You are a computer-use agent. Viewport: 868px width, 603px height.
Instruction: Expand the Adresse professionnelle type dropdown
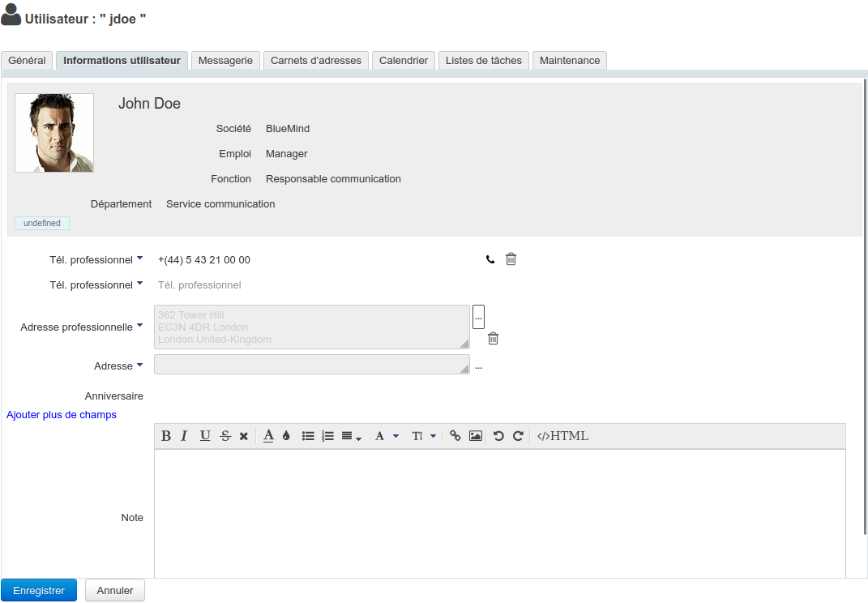(139, 326)
